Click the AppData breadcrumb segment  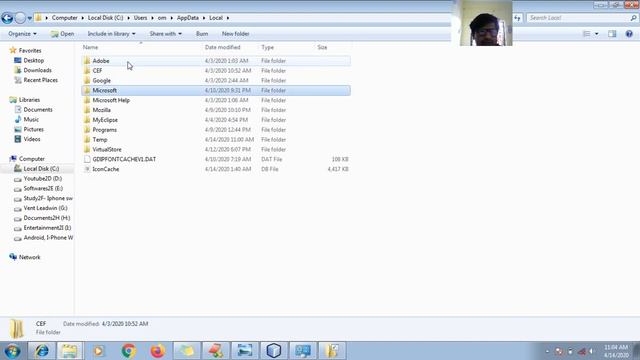point(188,18)
